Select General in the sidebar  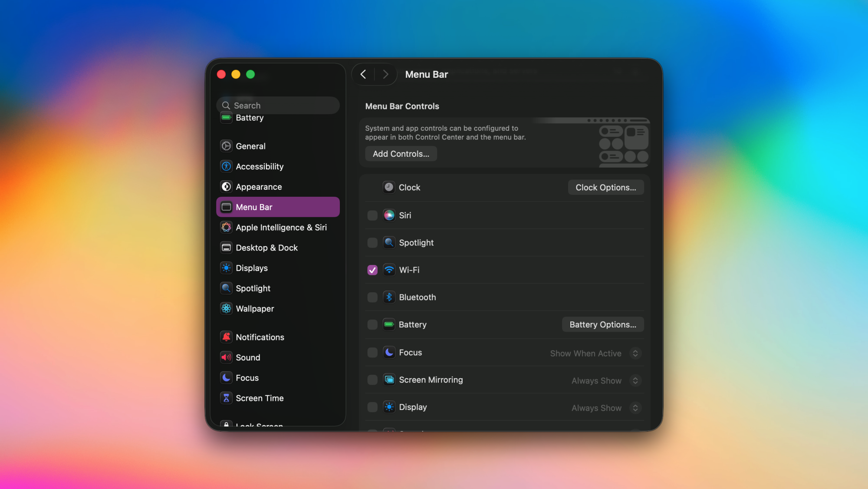point(250,146)
